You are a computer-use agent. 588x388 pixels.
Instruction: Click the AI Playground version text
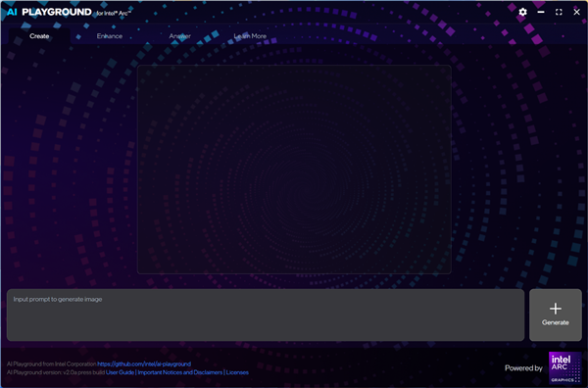click(x=56, y=372)
